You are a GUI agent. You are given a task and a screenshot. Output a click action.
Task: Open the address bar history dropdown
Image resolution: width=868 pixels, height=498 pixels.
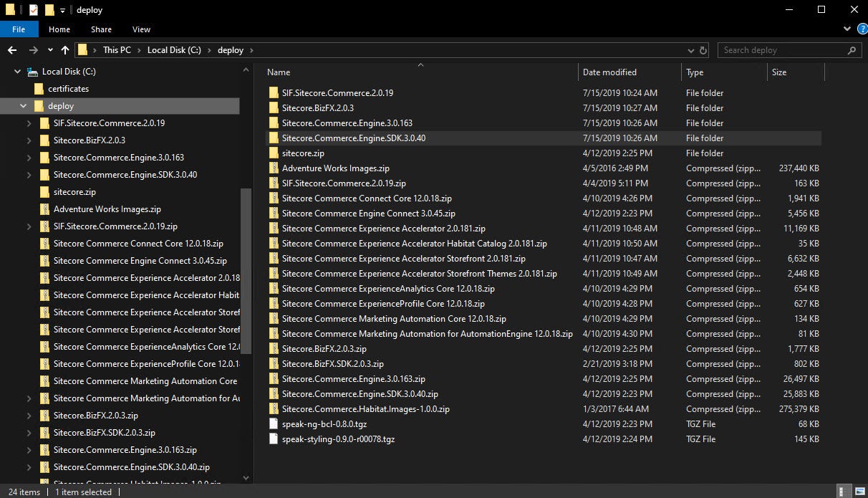click(690, 50)
